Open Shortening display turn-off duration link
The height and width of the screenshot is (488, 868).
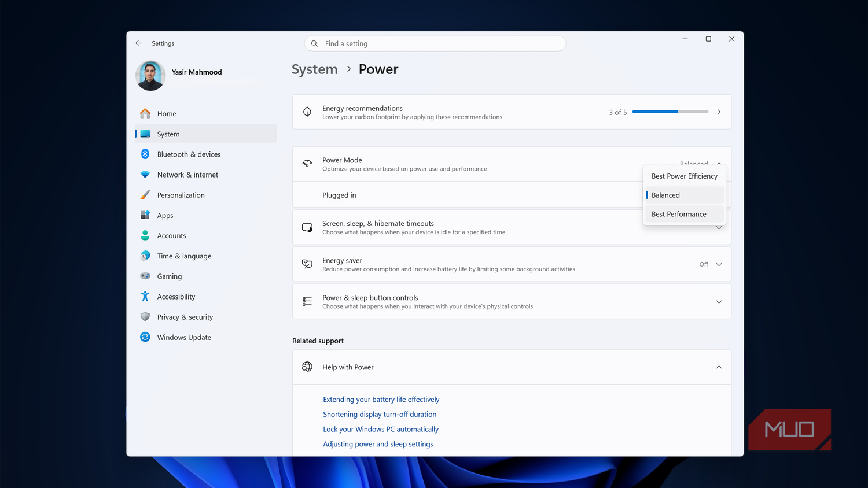pyautogui.click(x=380, y=414)
